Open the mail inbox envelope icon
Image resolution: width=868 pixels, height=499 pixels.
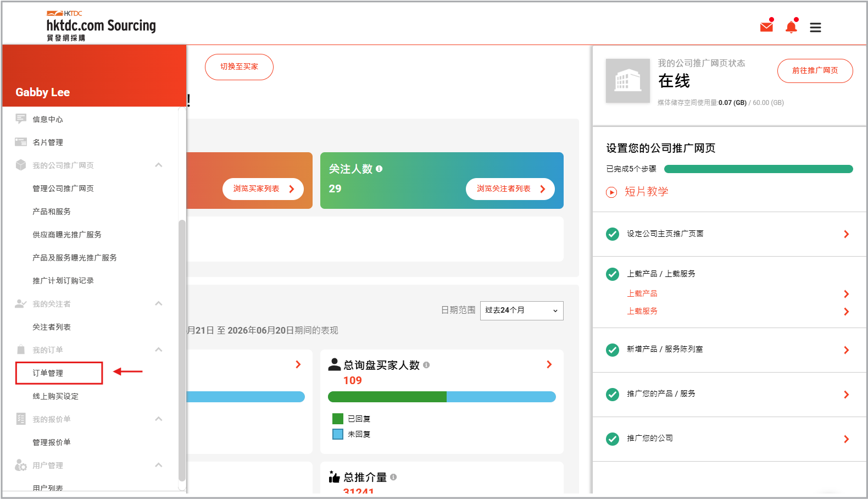[766, 26]
